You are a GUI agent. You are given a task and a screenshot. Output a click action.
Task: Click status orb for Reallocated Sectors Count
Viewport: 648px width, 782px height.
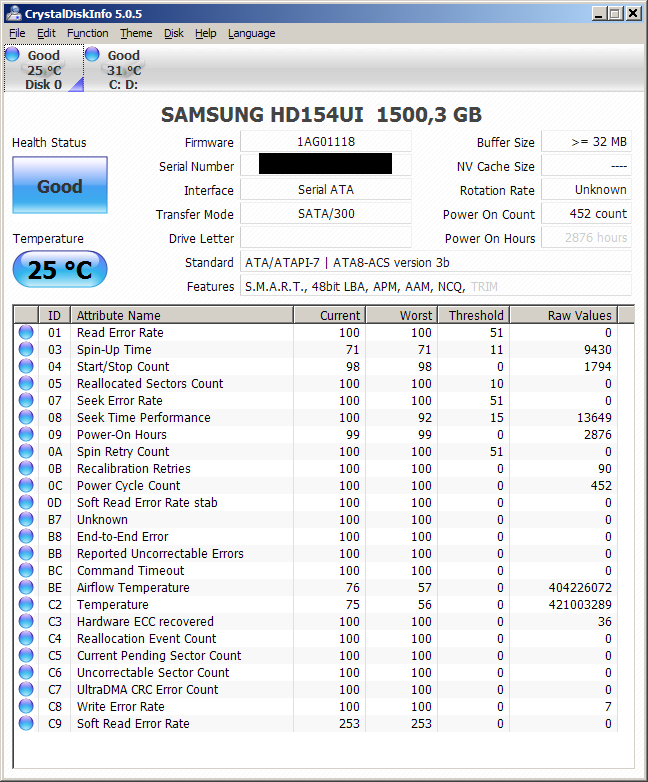(26, 383)
